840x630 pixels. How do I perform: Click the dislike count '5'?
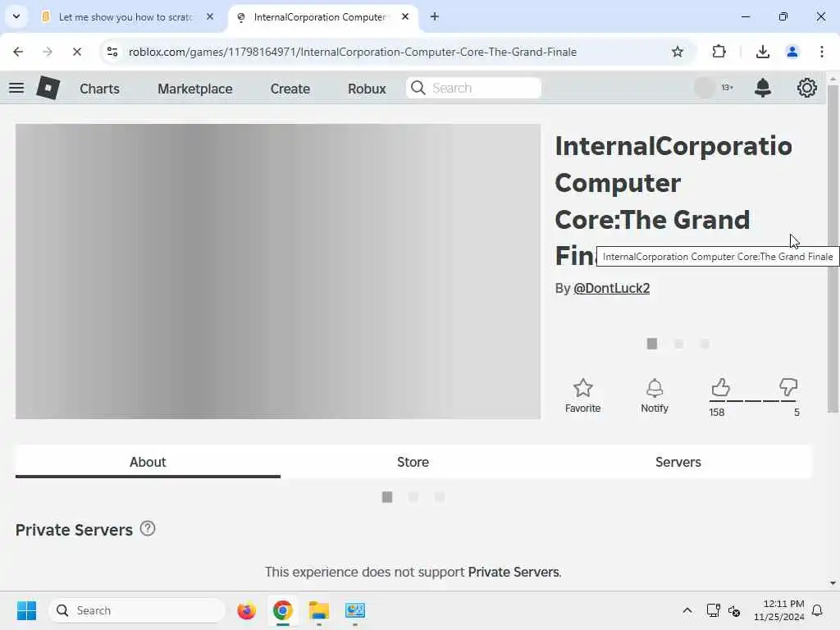(x=797, y=412)
